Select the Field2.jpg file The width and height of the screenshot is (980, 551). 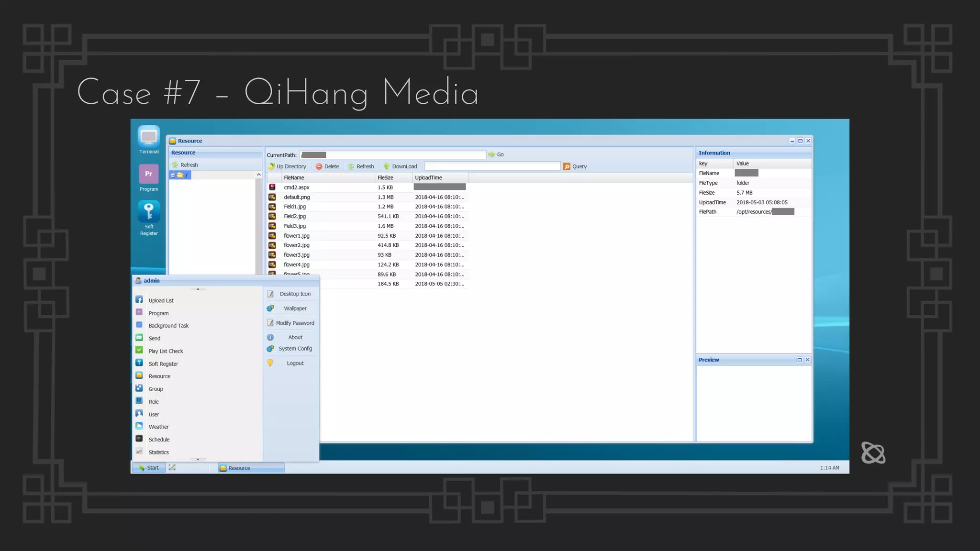[x=367, y=216]
